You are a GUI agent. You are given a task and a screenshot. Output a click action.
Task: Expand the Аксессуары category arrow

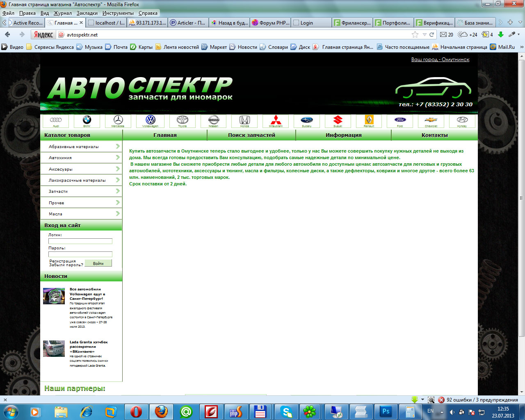[x=118, y=169]
